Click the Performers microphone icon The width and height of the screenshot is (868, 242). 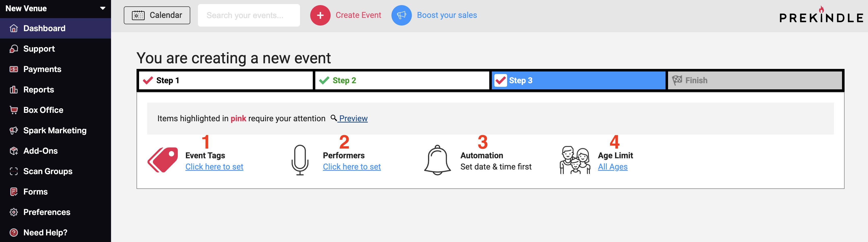300,160
